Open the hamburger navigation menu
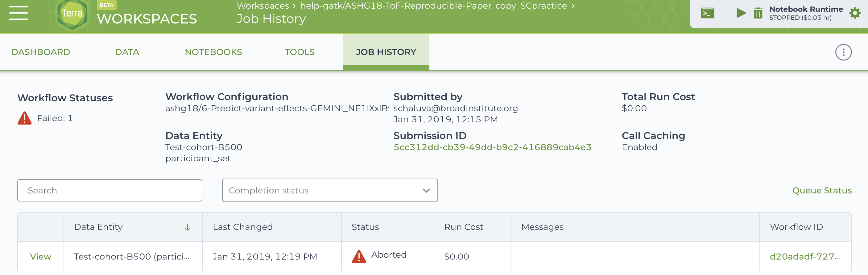Viewport: 868px width, 275px height. (x=19, y=13)
